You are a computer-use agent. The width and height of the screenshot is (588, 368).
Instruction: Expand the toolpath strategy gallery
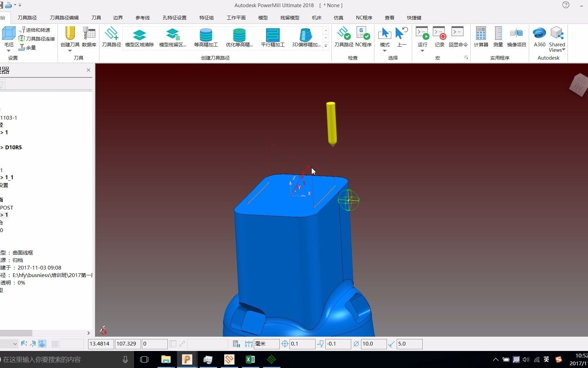(x=326, y=45)
